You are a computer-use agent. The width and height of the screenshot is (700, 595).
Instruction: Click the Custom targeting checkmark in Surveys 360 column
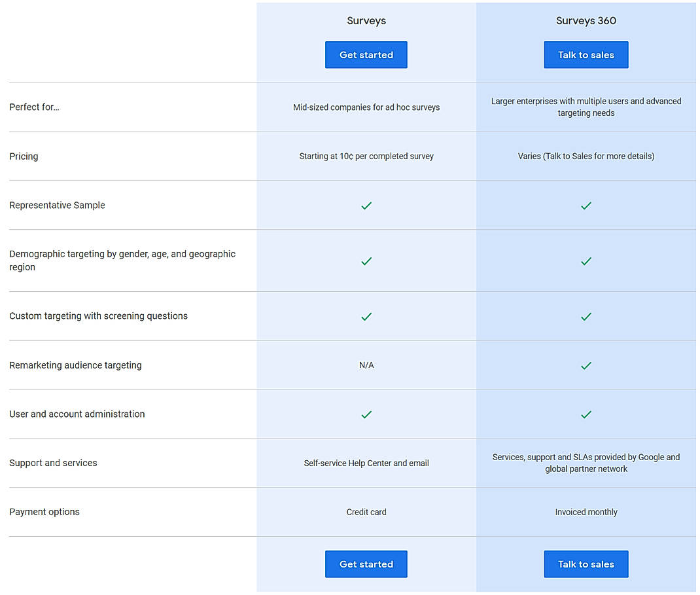586,316
